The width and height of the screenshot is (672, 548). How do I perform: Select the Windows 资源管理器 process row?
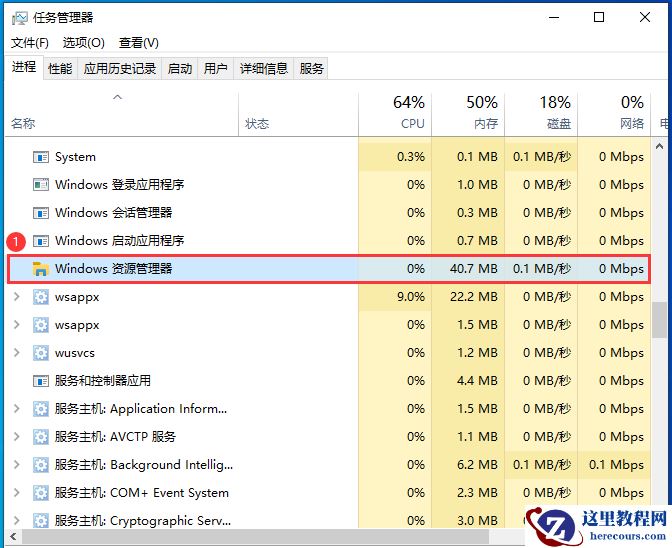pos(329,269)
